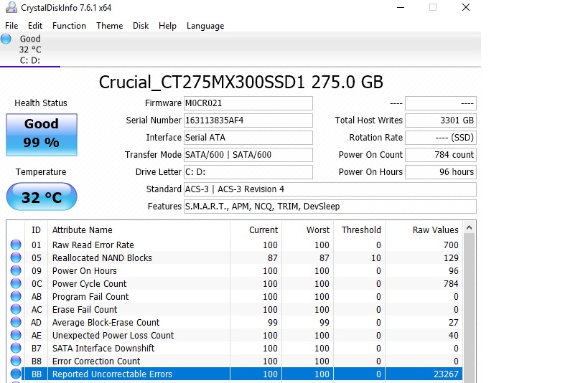Select the Program Fail Count row text
Image resolution: width=588 pixels, height=383 pixels.
(x=90, y=296)
